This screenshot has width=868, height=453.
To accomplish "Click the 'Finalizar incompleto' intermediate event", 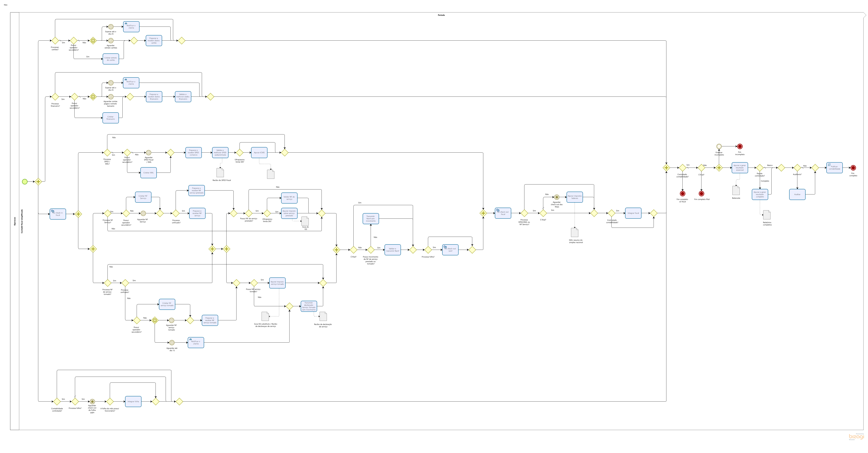I will point(719,146).
